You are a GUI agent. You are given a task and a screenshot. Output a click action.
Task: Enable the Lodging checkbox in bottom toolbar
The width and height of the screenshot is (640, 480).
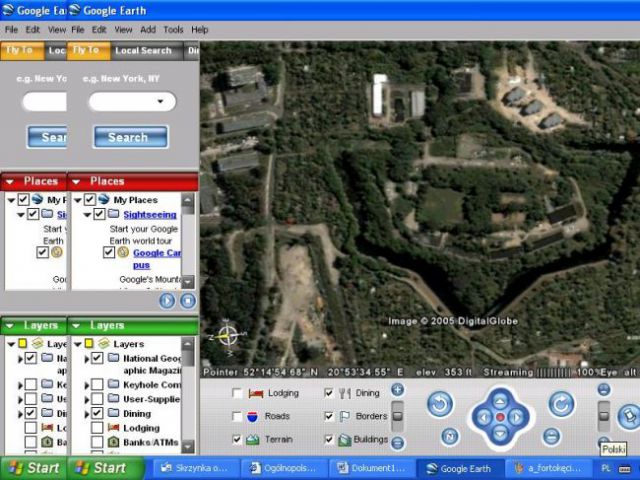(x=237, y=393)
